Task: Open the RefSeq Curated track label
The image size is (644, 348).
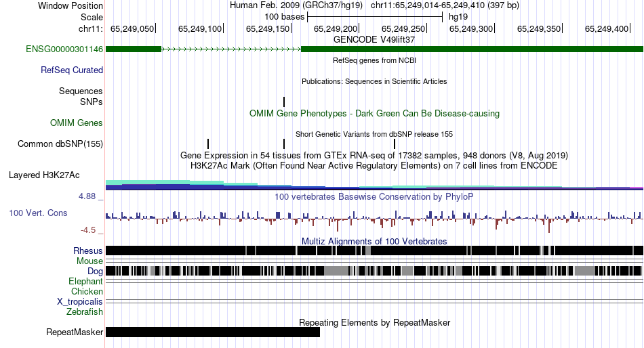Action: 72,70
